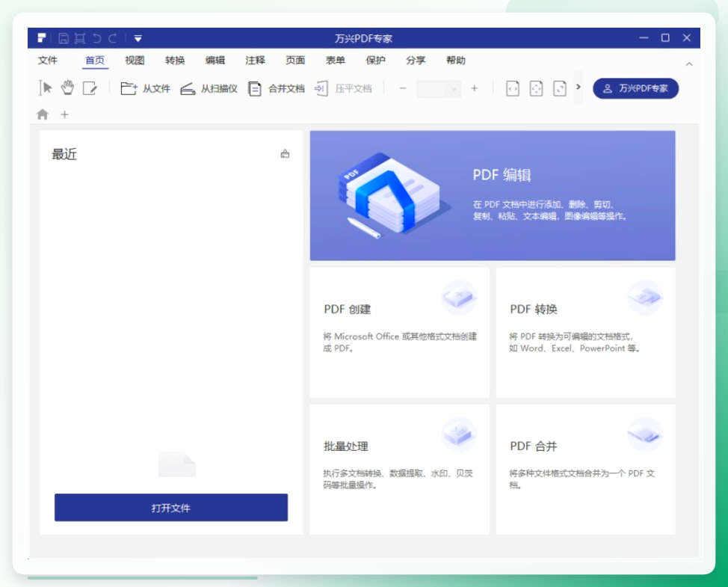The width and height of the screenshot is (728, 587).
Task: Open the PDF 合并 card
Action: pos(585,470)
